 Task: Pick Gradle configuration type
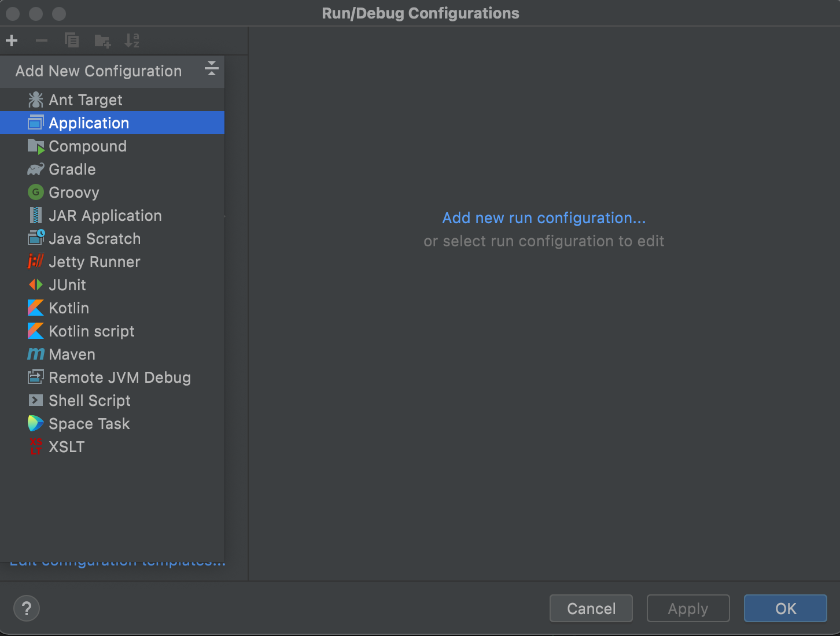point(112,169)
